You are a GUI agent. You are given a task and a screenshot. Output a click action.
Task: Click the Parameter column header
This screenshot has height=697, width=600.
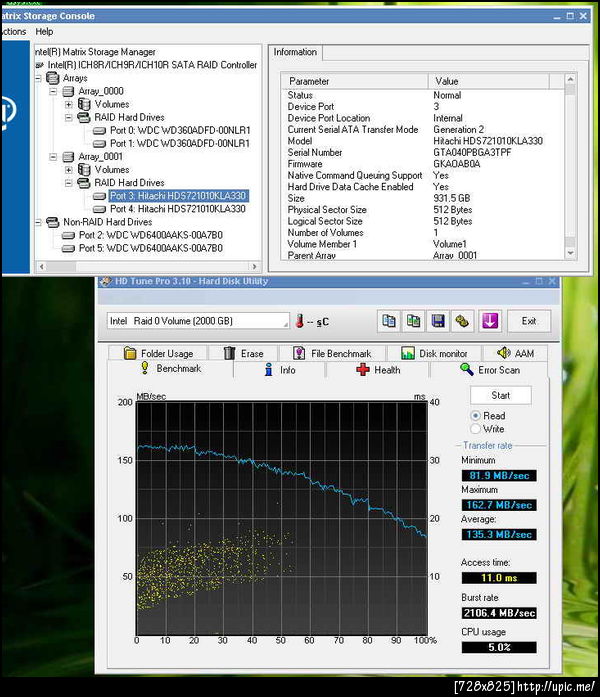click(355, 81)
